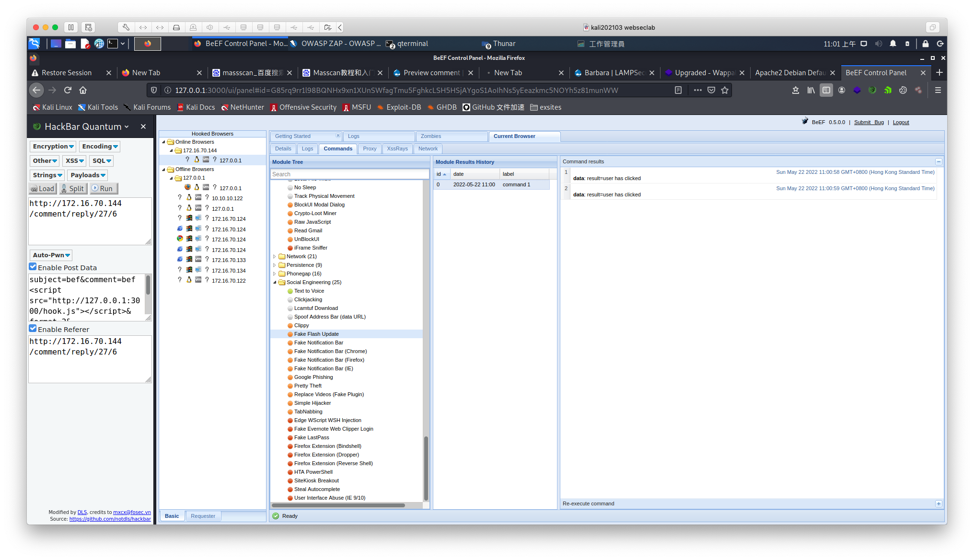Go to Firefox home page icon
Screen dimensions: 974x560
point(83,90)
